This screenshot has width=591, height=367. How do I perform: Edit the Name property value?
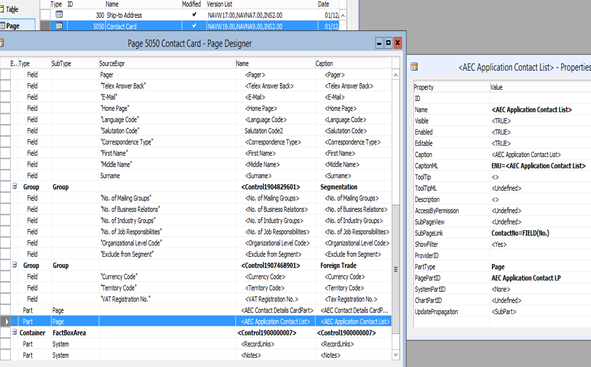coord(540,110)
